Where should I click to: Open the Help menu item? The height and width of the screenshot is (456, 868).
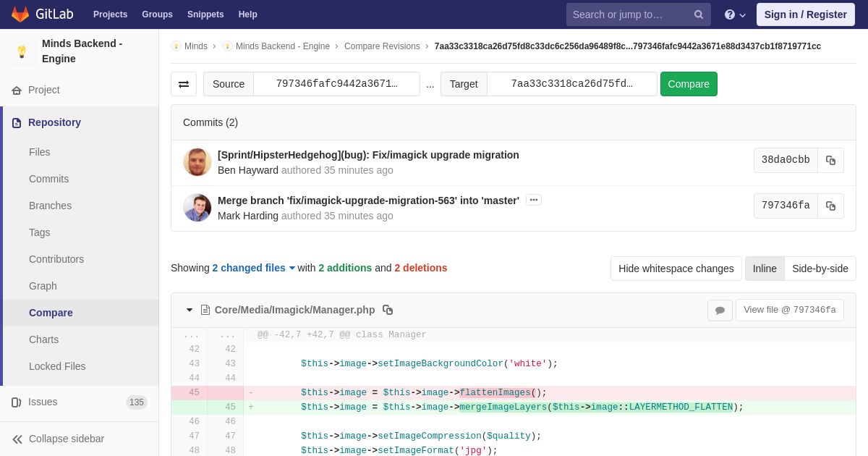(x=248, y=14)
